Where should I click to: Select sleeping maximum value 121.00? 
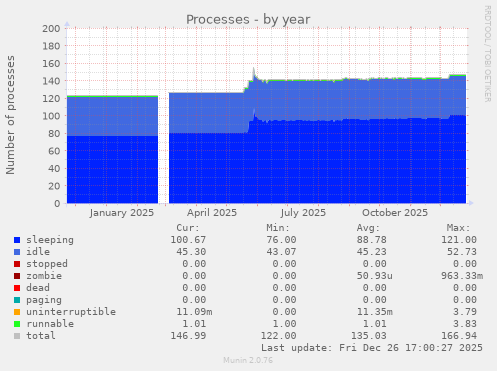[459, 240]
